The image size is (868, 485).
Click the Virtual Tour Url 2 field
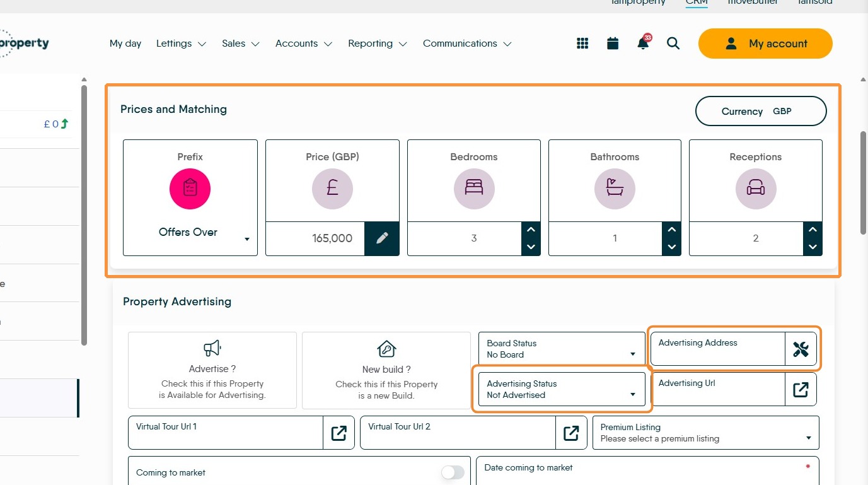click(458, 433)
